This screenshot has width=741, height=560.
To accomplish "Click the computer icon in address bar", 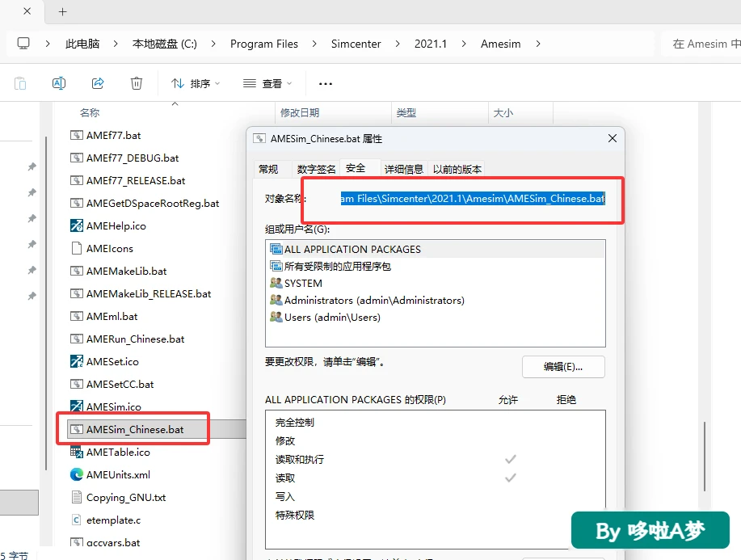I will (x=23, y=44).
